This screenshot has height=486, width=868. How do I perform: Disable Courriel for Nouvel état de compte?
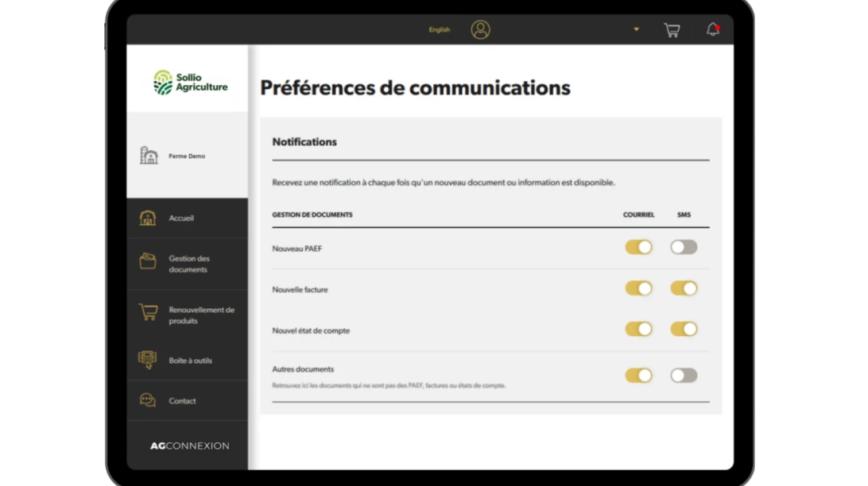638,329
